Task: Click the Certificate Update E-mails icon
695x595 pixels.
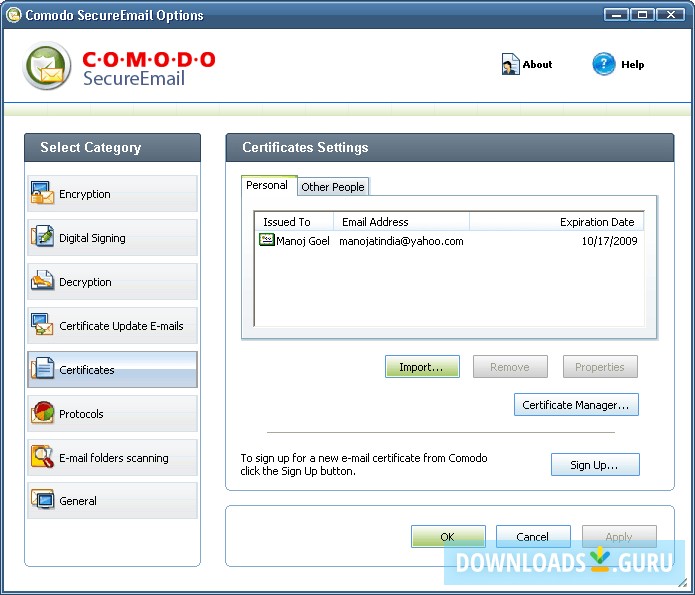Action: pyautogui.click(x=42, y=324)
